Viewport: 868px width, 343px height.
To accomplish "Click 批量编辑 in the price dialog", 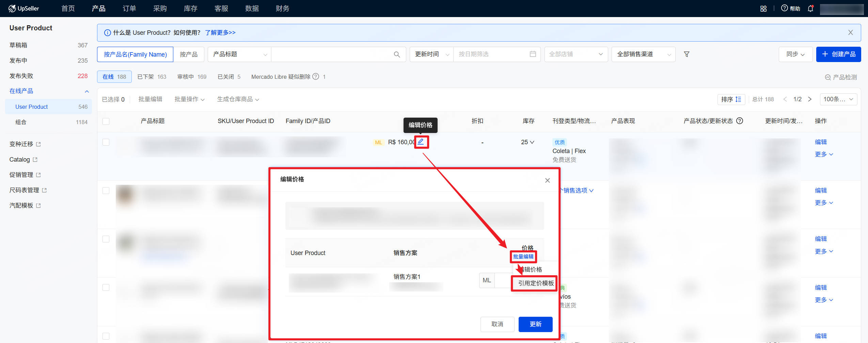I will (x=523, y=257).
